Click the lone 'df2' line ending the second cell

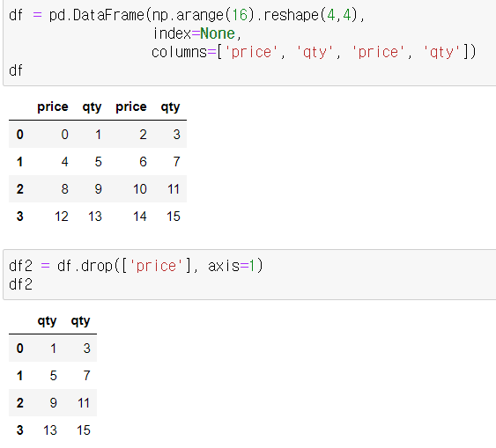(20, 284)
